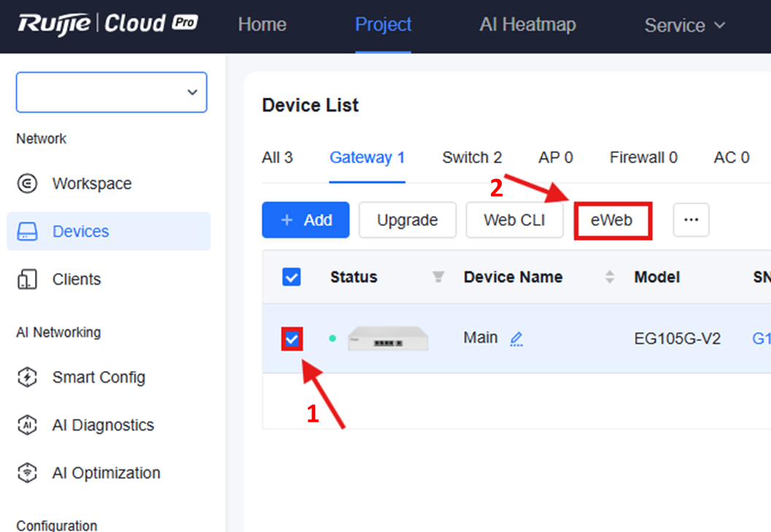Switch to the Switch 2 tab
The image size is (771, 532).
(472, 157)
